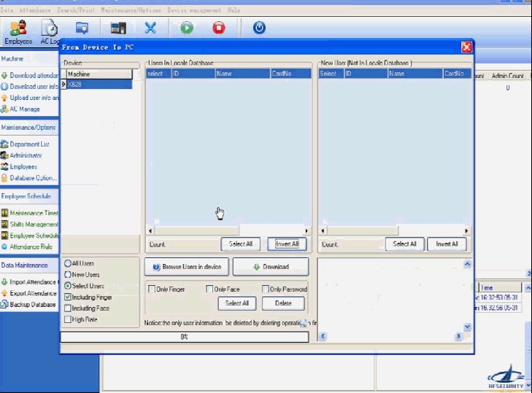Open the Employees toolbar icon

pos(18,32)
